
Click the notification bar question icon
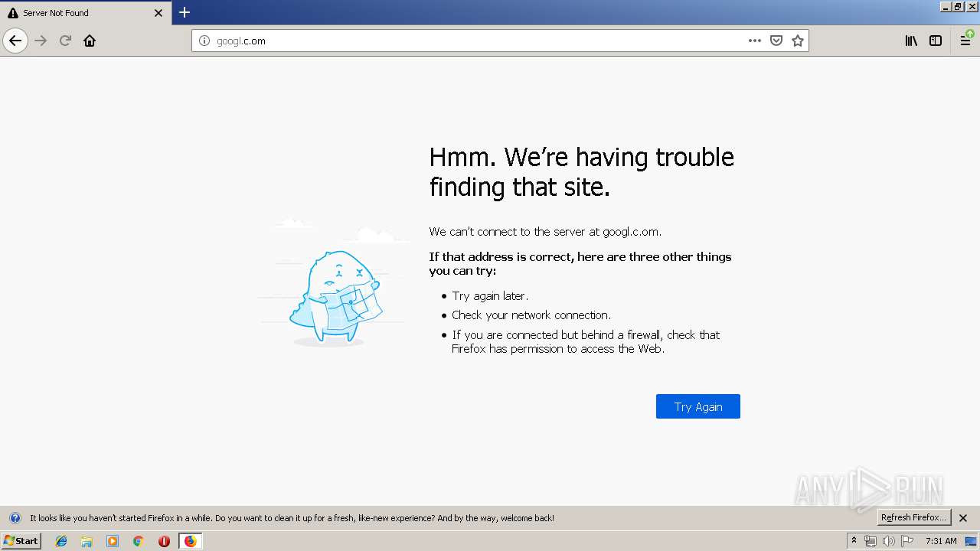click(15, 518)
